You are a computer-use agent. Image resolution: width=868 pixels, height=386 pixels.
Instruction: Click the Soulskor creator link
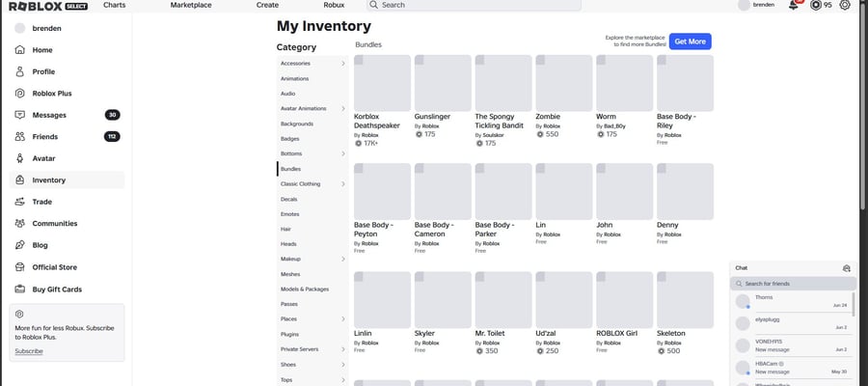pos(493,135)
